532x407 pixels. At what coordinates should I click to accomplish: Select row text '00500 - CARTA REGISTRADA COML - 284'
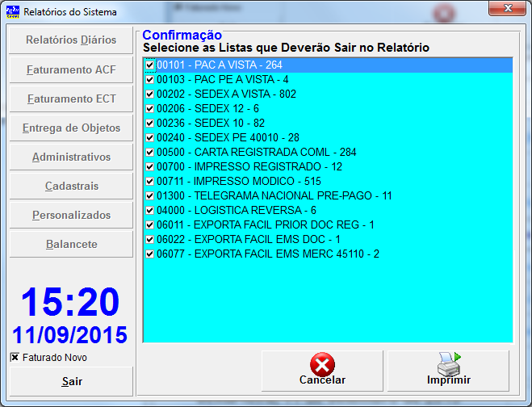pyautogui.click(x=257, y=152)
